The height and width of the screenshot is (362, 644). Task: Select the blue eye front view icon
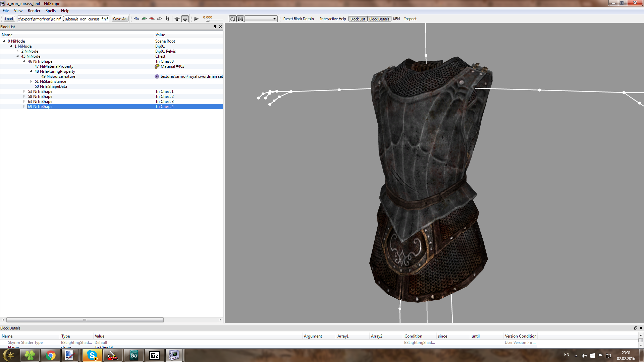pyautogui.click(x=137, y=19)
